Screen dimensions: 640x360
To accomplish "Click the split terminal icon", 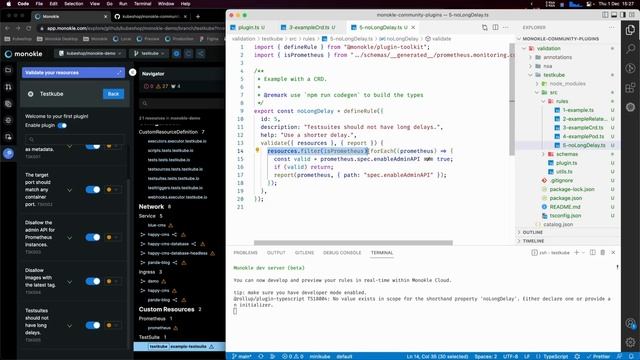I will coord(593,252).
